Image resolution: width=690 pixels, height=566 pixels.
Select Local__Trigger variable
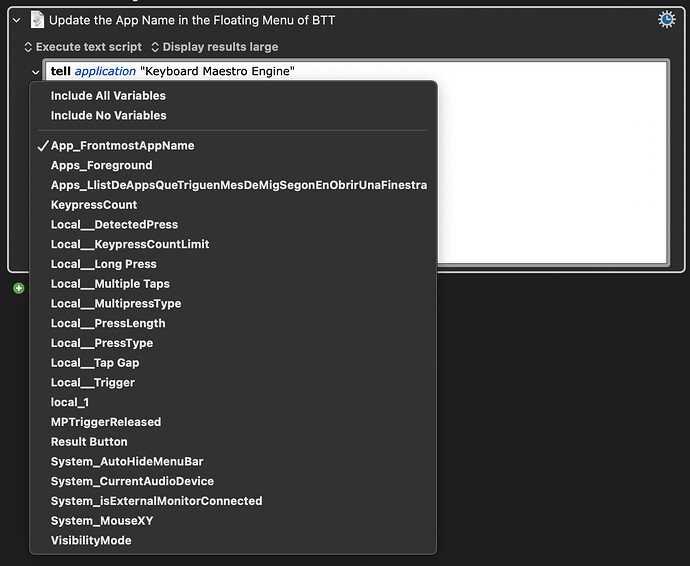(x=233, y=383)
